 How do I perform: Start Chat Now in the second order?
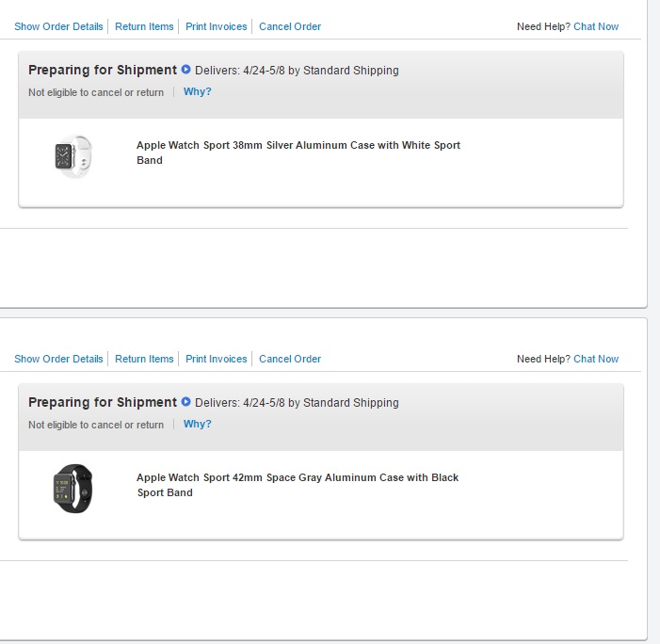(596, 359)
